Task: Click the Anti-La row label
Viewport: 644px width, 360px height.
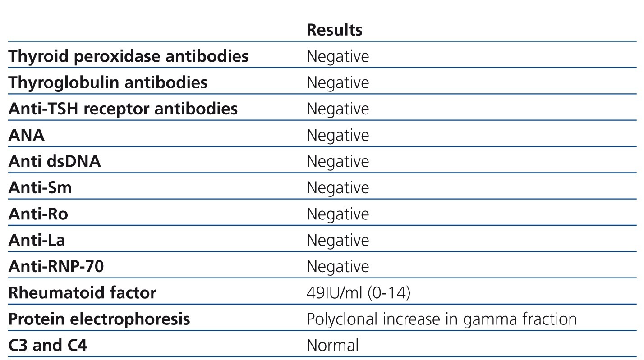Action: pos(37,240)
